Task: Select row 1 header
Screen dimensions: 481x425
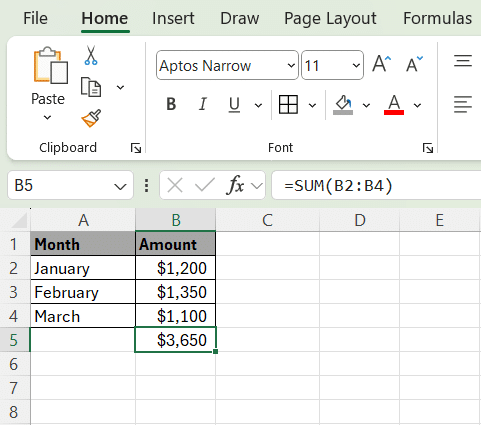Action: pyautogui.click(x=15, y=244)
